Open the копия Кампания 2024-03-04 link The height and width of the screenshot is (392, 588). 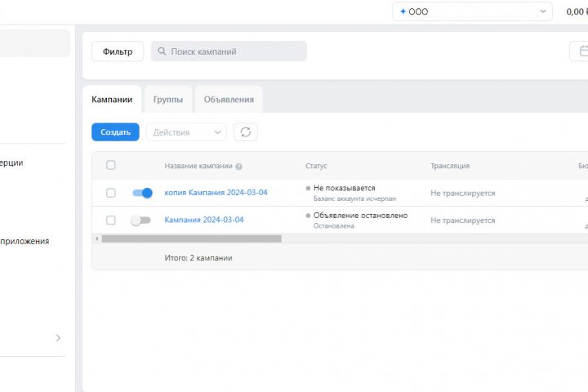click(216, 193)
